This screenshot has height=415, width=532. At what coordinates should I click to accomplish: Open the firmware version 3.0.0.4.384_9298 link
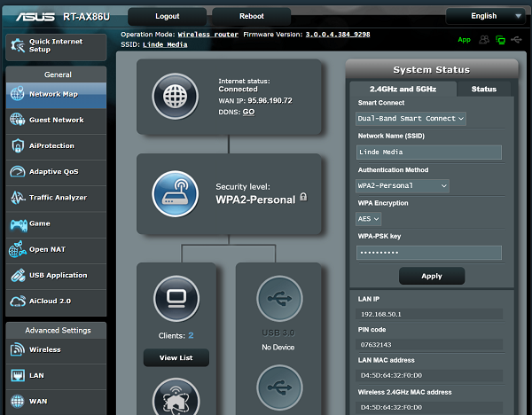click(x=338, y=35)
